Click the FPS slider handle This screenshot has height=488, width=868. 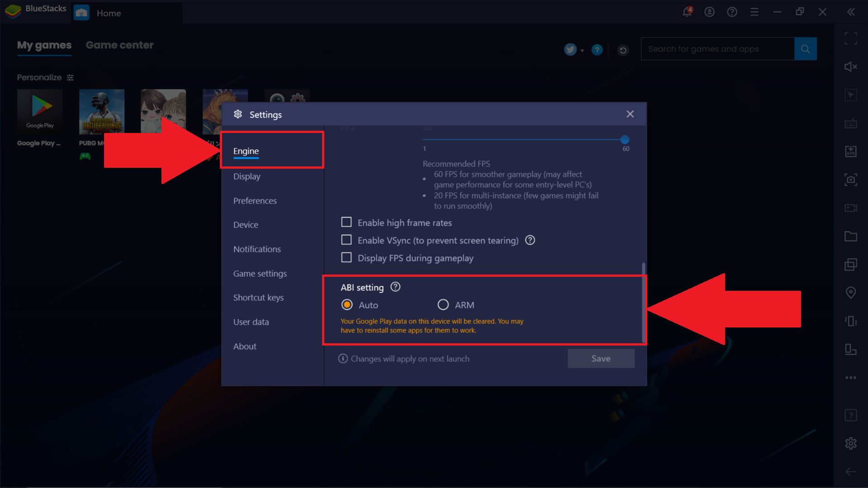point(625,139)
